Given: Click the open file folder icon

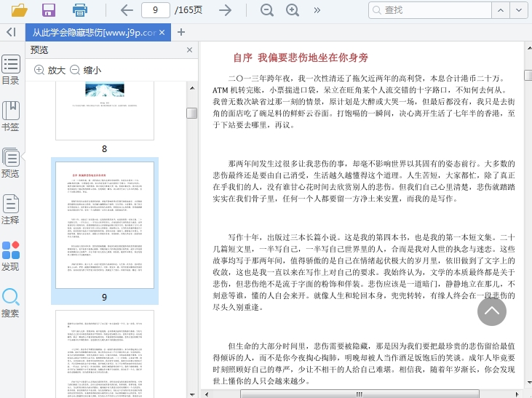Looking at the screenshot, I should [x=20, y=10].
